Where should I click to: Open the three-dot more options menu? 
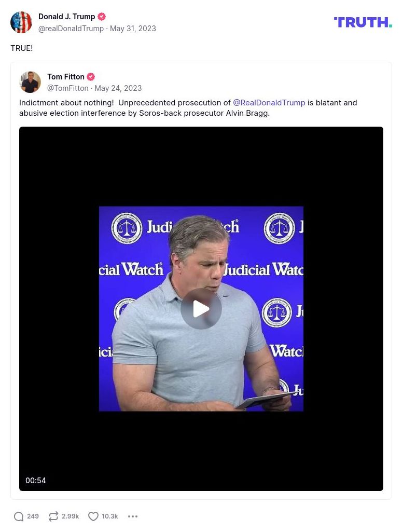click(x=133, y=516)
